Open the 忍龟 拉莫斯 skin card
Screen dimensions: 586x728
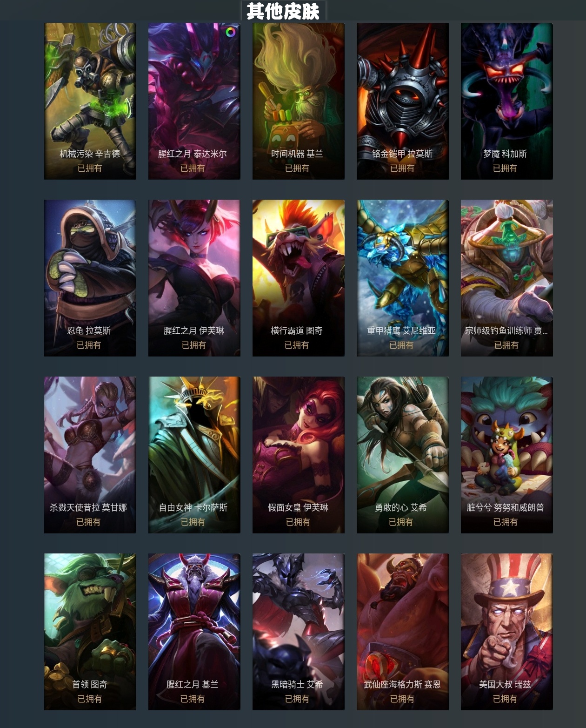coord(90,278)
